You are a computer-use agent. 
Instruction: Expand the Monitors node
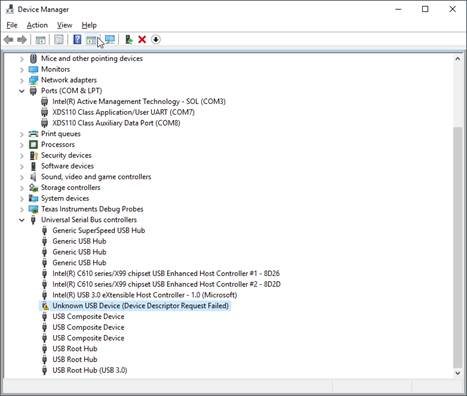click(22, 70)
